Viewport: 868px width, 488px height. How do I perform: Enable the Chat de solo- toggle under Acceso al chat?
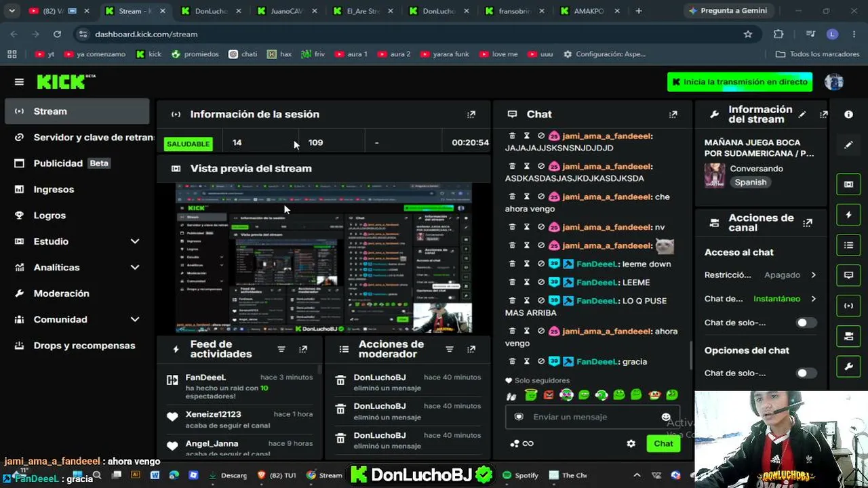[x=806, y=323]
